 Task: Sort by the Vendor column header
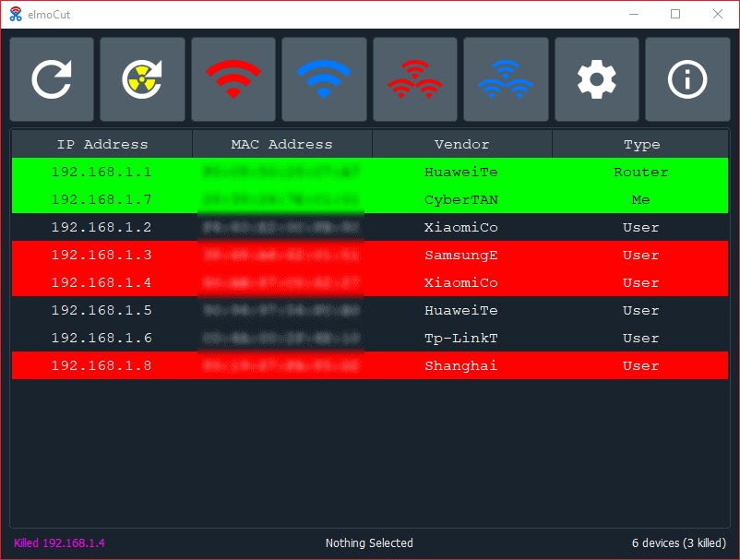[x=461, y=144]
